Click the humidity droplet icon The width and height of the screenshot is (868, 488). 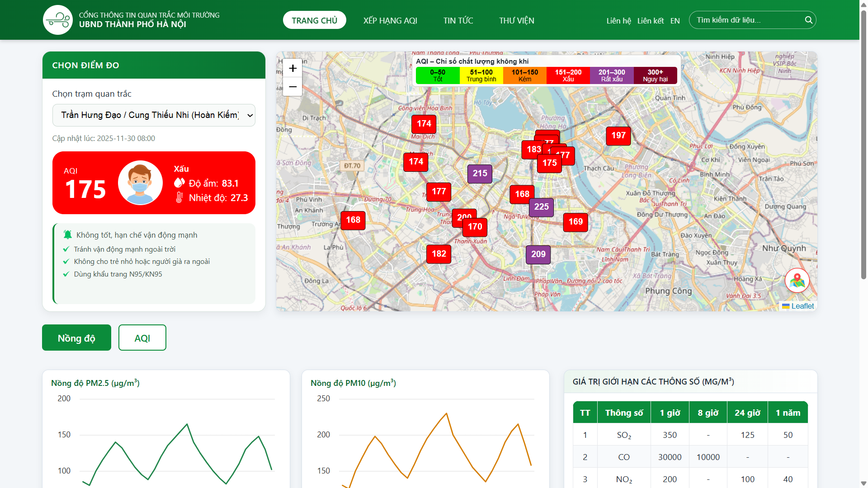click(179, 183)
